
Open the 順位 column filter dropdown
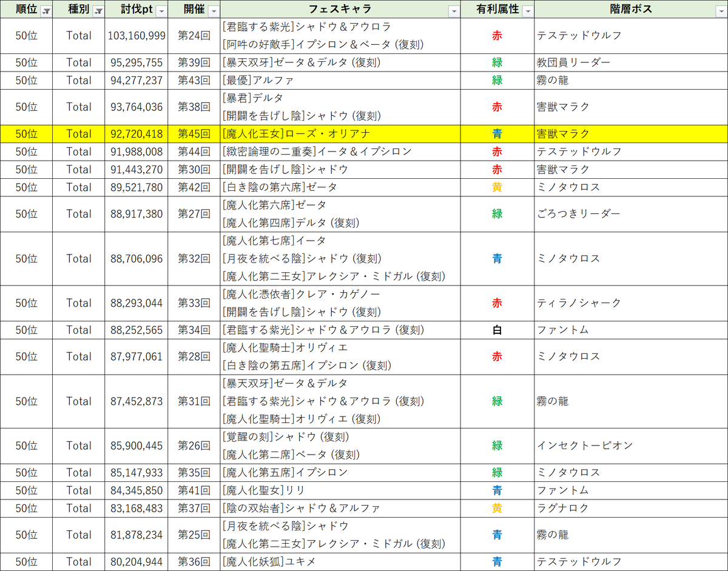[46, 12]
